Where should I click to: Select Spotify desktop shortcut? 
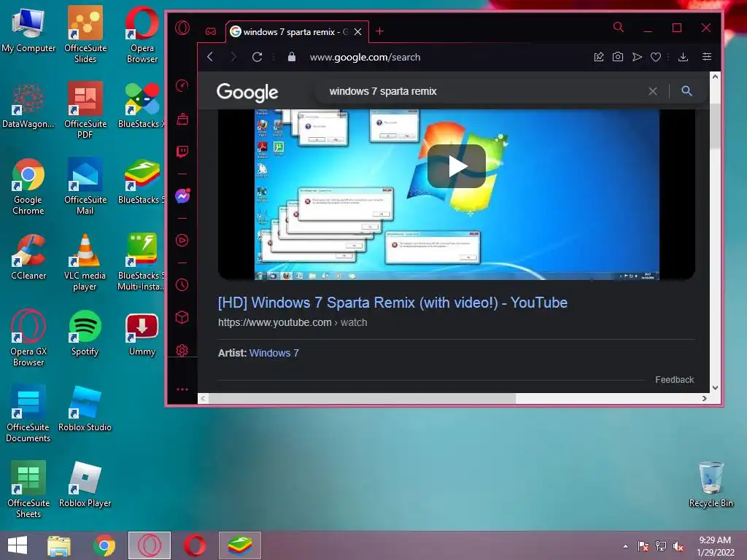85,332
